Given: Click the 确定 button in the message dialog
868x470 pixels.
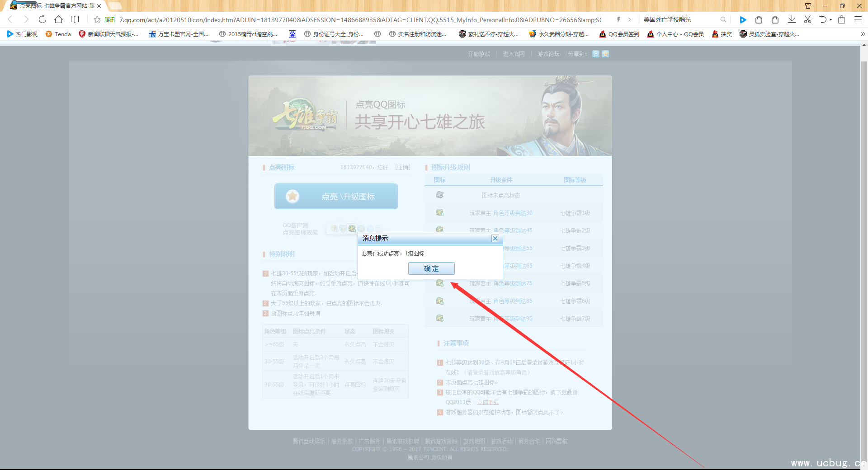Looking at the screenshot, I should (x=431, y=268).
